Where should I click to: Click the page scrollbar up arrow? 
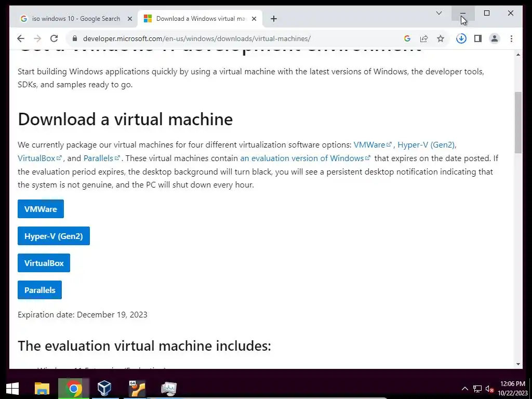[x=518, y=55]
